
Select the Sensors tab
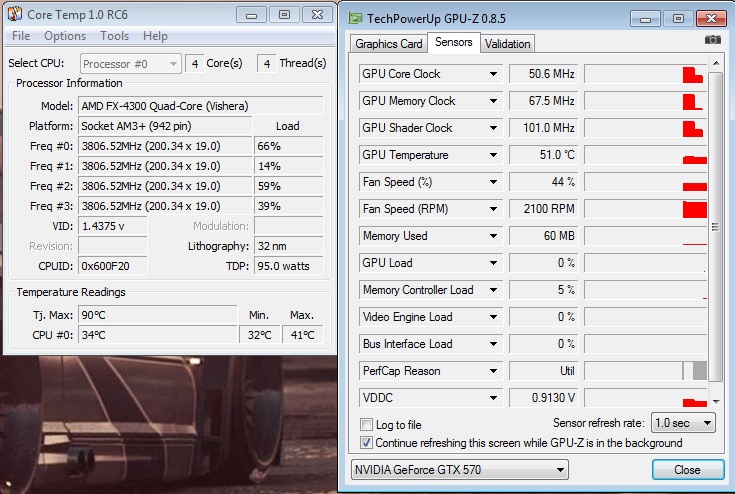[453, 42]
